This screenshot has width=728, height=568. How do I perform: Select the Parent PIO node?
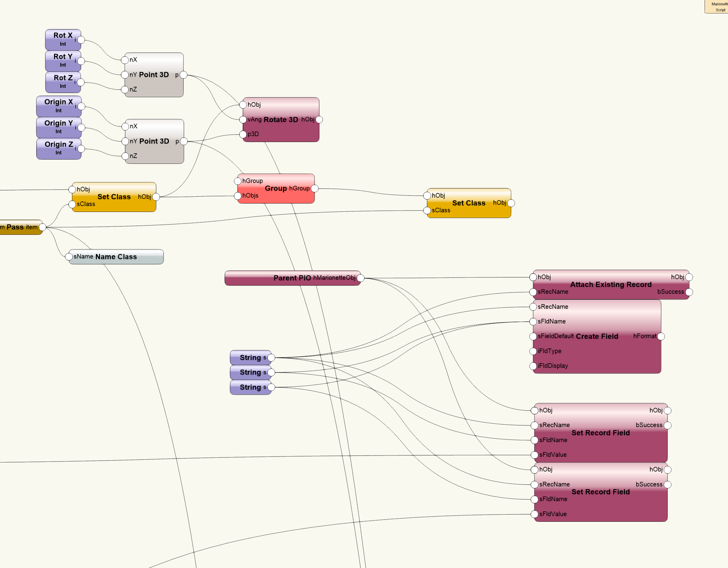[x=293, y=278]
